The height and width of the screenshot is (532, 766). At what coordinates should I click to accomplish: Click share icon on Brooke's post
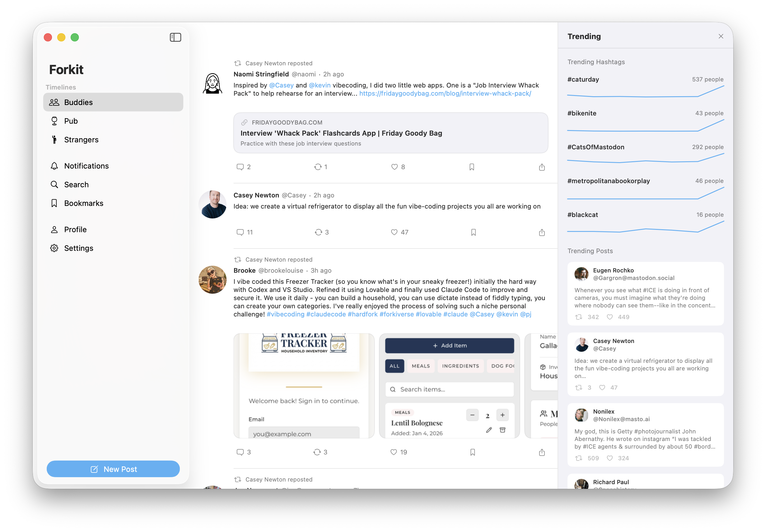542,452
